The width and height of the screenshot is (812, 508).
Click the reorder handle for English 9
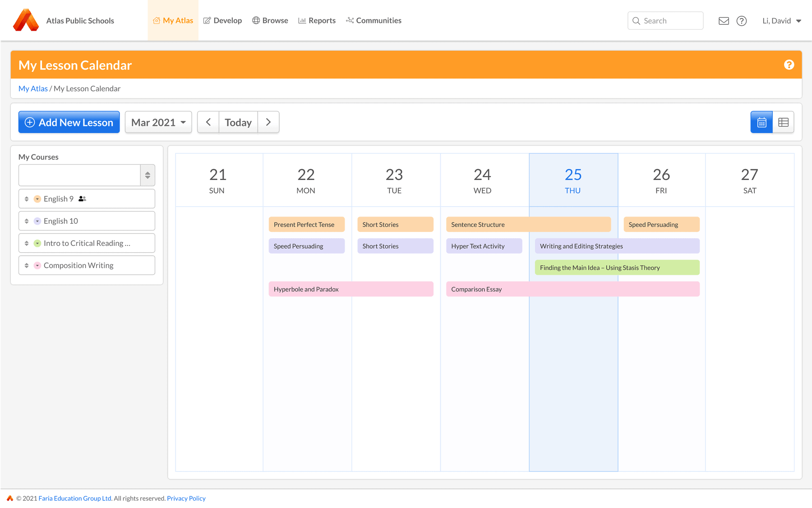[27, 199]
